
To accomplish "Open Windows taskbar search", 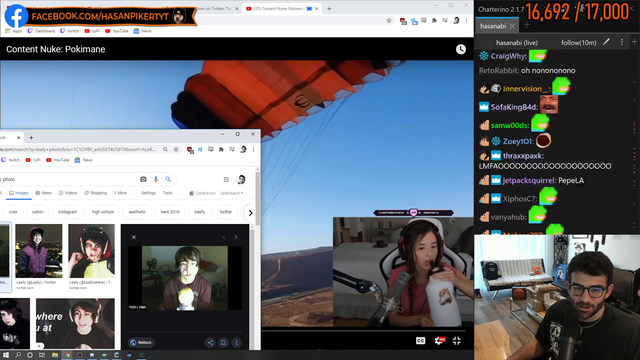I will coord(18,355).
